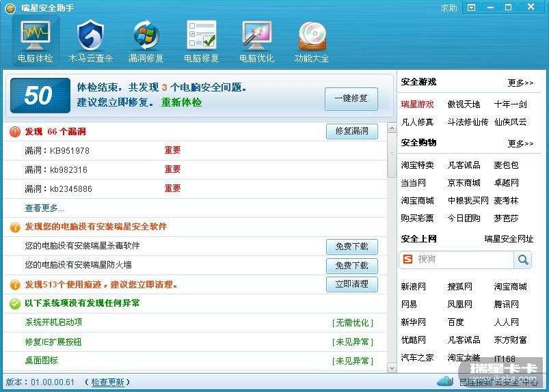
Task: Click the 修复IE扩展按钮 item
Action: coord(53,342)
